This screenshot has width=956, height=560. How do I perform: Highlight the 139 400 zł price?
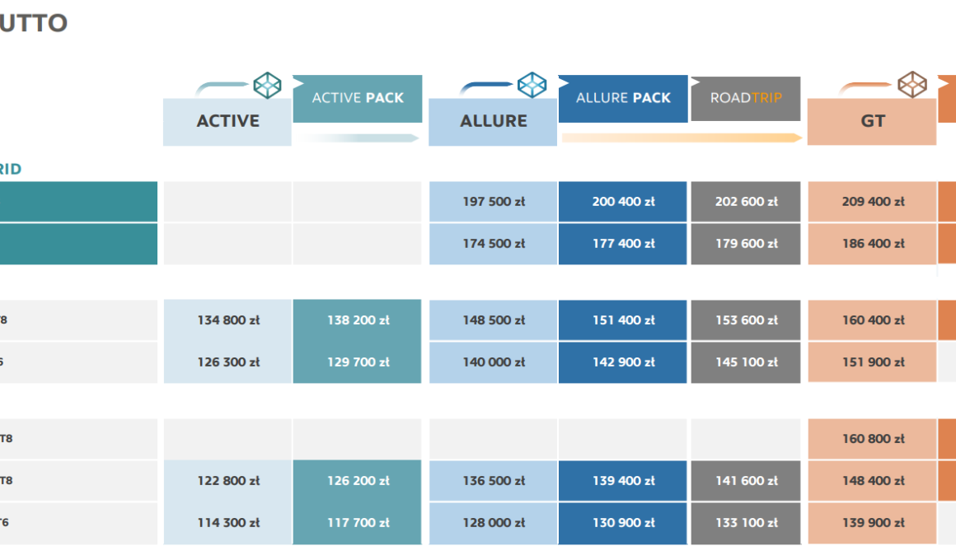tap(622, 481)
